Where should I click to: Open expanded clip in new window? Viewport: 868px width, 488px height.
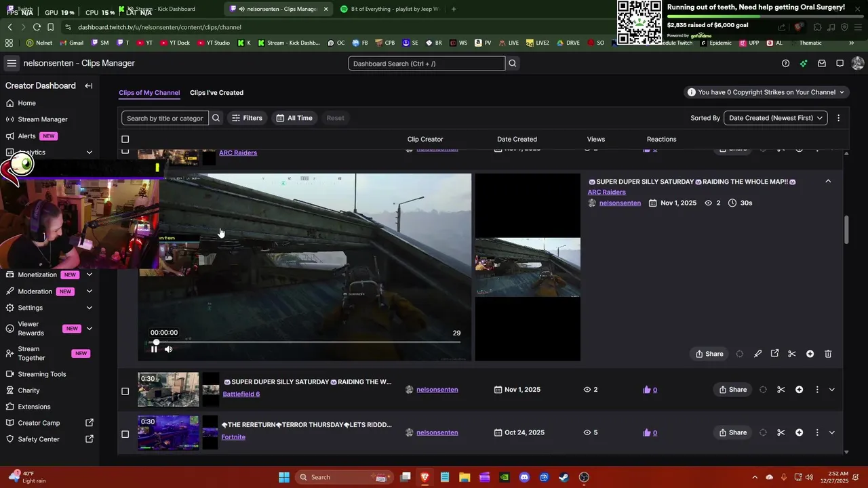click(x=774, y=354)
